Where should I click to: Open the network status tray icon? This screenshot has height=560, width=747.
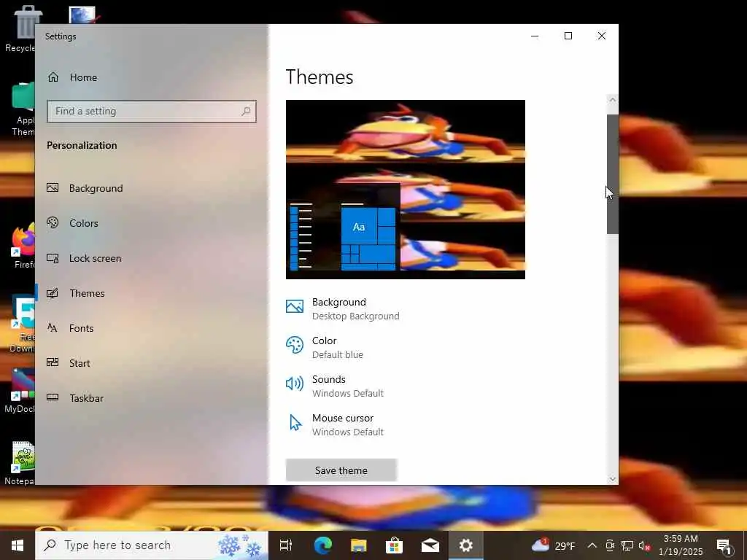627,545
